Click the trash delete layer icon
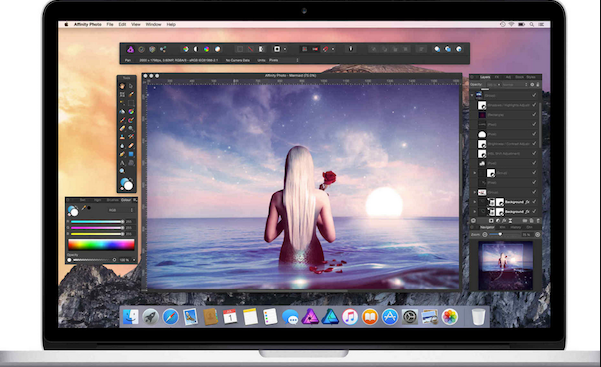 (x=538, y=221)
